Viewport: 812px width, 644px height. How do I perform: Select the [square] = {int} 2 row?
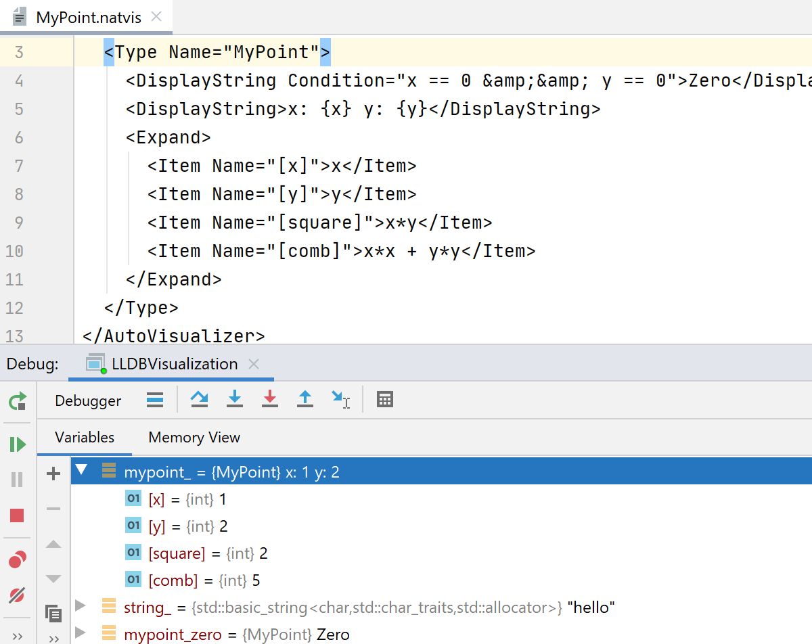tap(441, 553)
